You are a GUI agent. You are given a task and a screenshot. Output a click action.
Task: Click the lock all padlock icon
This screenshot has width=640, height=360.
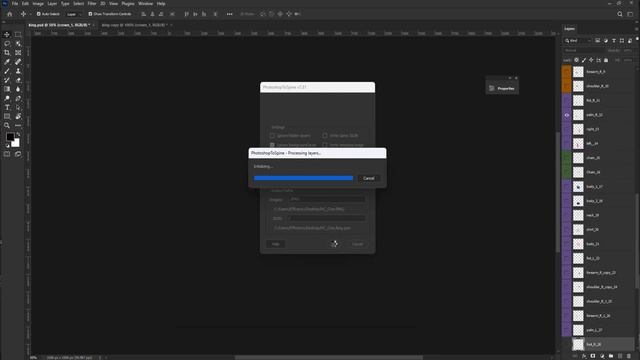[606, 60]
